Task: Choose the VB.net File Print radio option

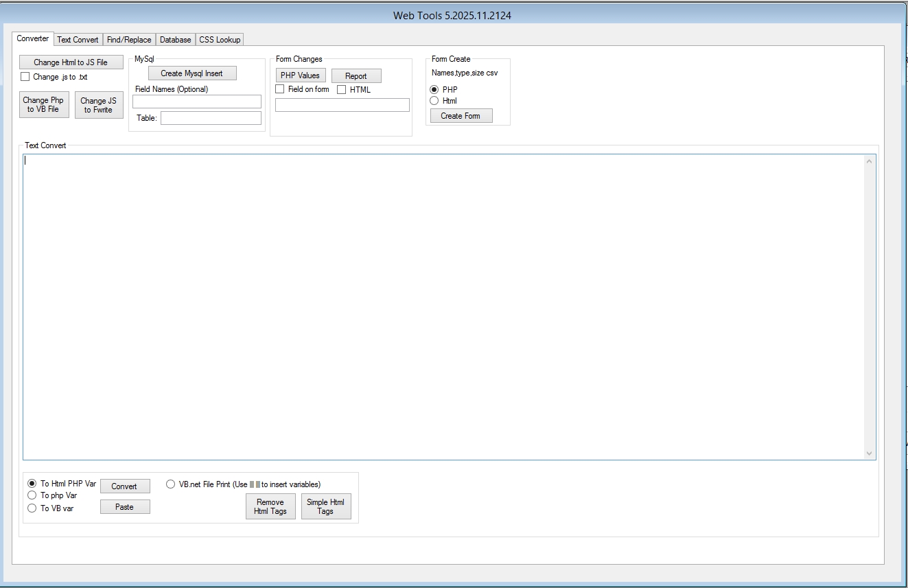Action: tap(171, 484)
